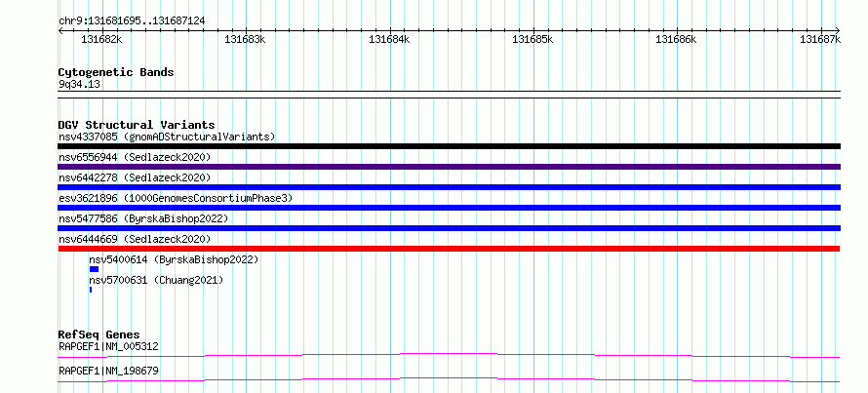Image resolution: width=868 pixels, height=393 pixels.
Task: Click the tiny blue nsv5700631 variant mark
Action: [91, 290]
